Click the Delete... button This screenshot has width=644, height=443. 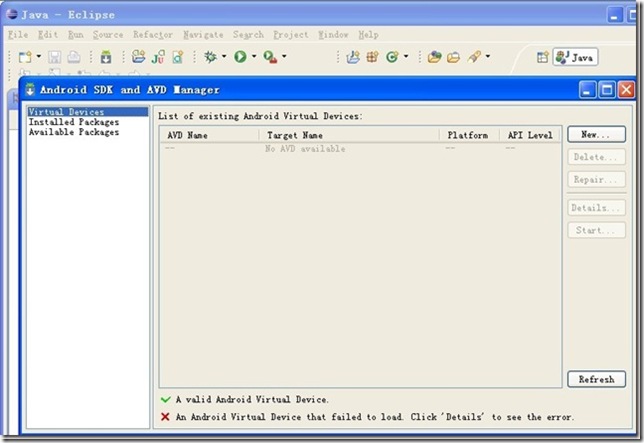(596, 157)
